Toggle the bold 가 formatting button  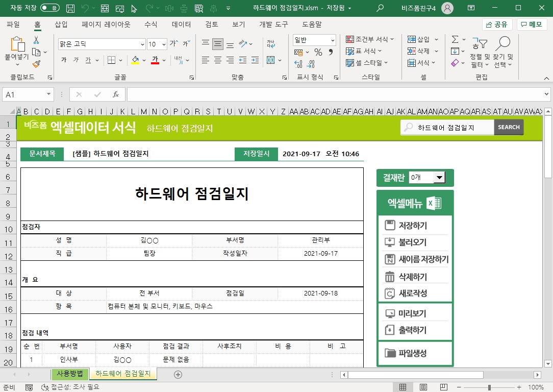[x=64, y=60]
